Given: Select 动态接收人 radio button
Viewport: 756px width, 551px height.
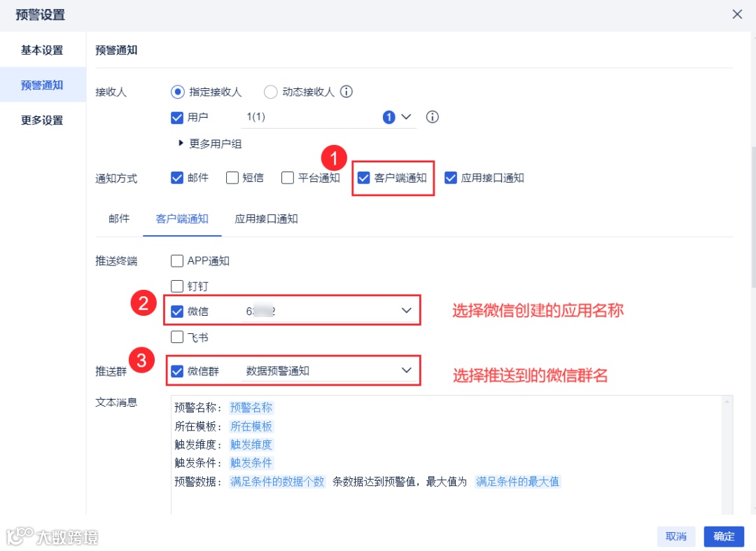Looking at the screenshot, I should [x=270, y=92].
